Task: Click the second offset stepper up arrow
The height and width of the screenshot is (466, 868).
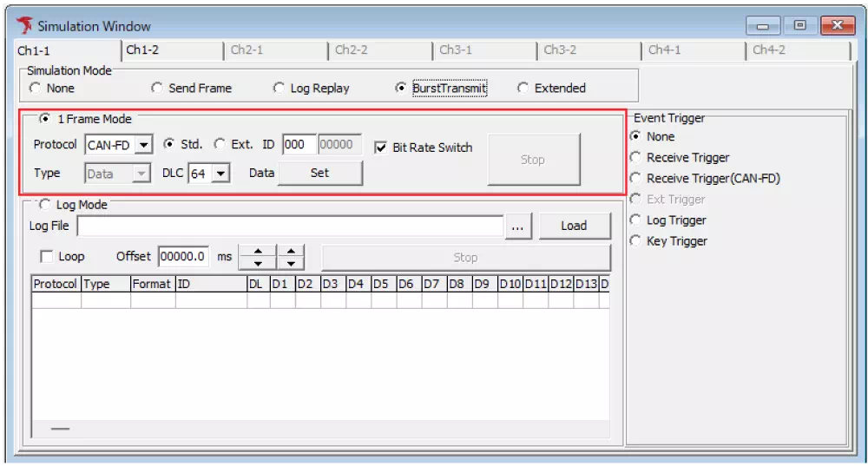Action: pos(291,252)
